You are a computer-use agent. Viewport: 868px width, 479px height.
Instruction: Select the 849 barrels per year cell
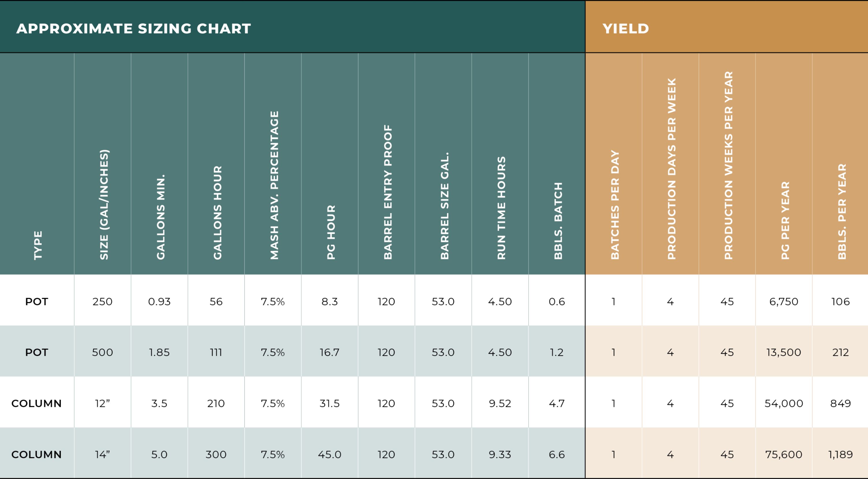point(840,403)
